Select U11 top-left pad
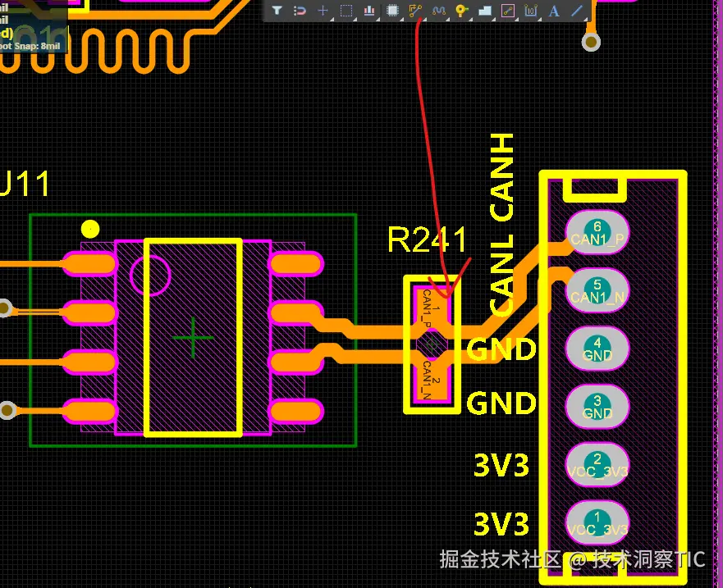723x588 pixels. 89,265
